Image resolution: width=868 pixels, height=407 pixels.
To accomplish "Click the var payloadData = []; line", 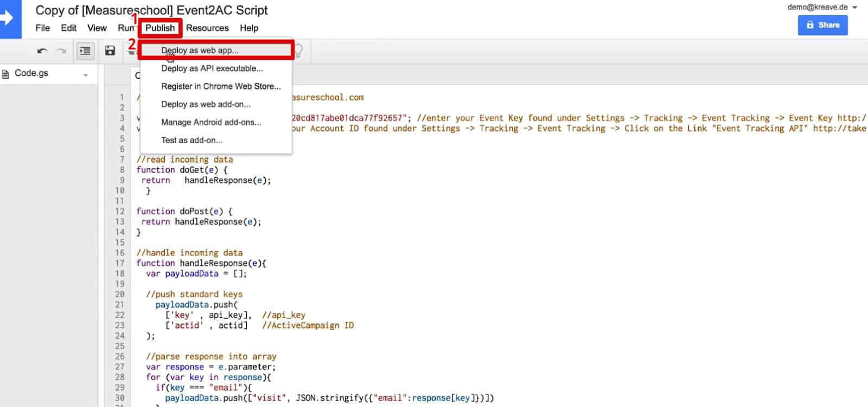I will click(196, 274).
